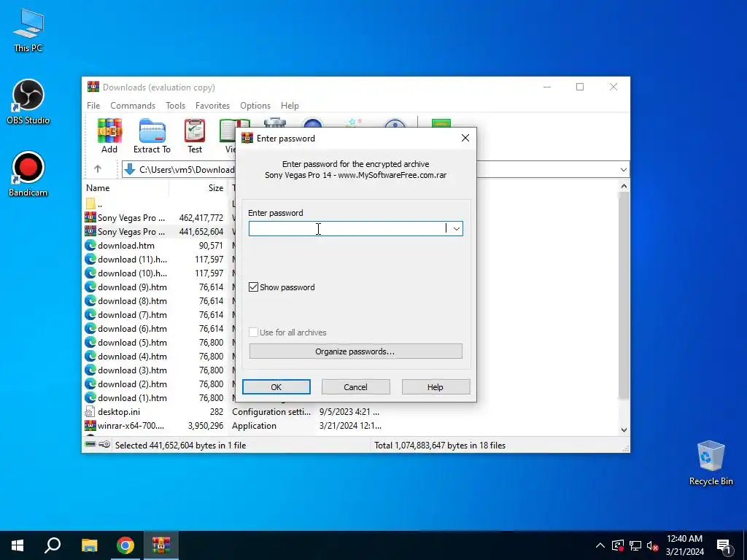Click Cancel in Enter password dialog

(x=355, y=386)
